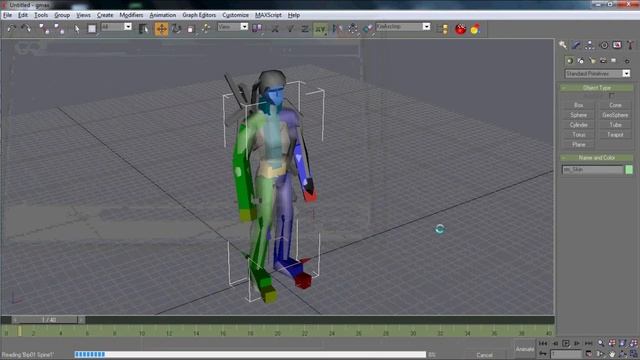The height and width of the screenshot is (360, 640).
Task: Click the time slider showing 1 / 40
Action: [49, 320]
